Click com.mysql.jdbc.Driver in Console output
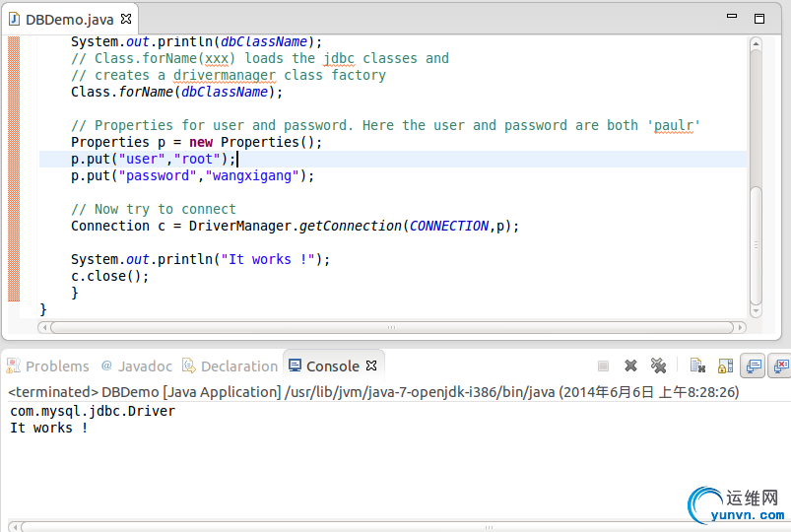Viewport: 791px width, 532px height. click(x=93, y=411)
